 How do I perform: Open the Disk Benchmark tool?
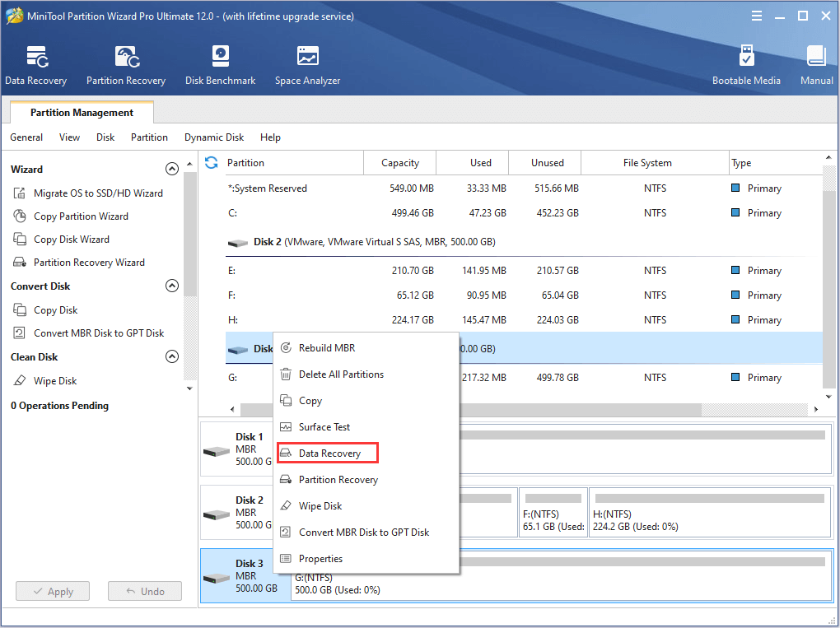point(220,65)
